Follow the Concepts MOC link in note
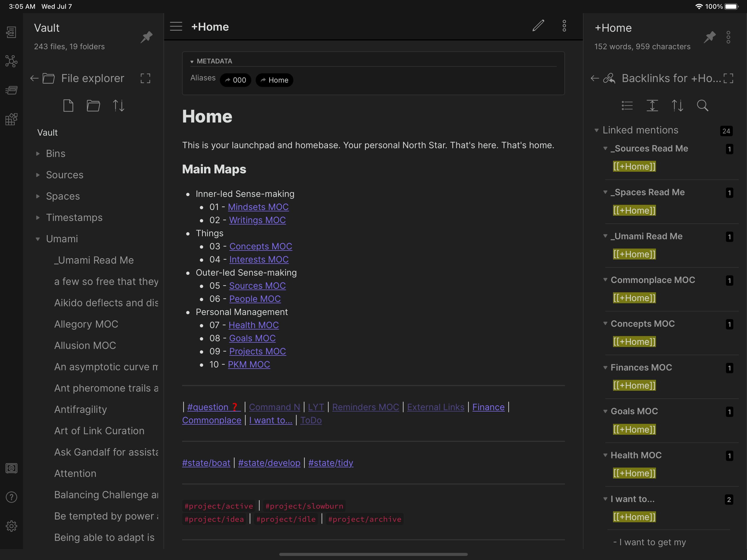747x560 pixels. point(261,247)
